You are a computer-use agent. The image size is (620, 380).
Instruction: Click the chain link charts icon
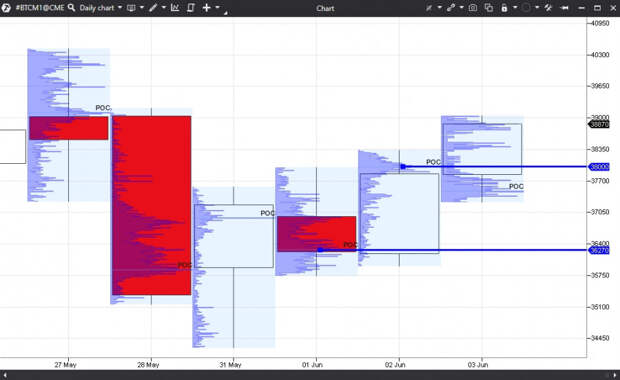coord(450,8)
